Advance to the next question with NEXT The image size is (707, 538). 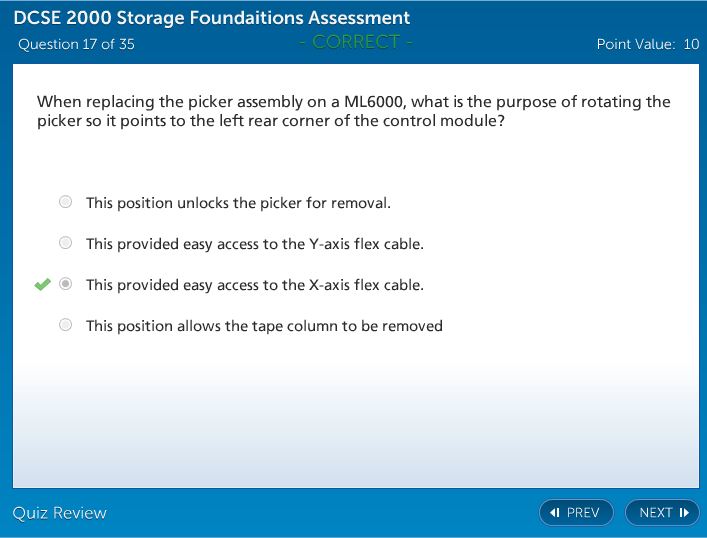click(x=662, y=513)
